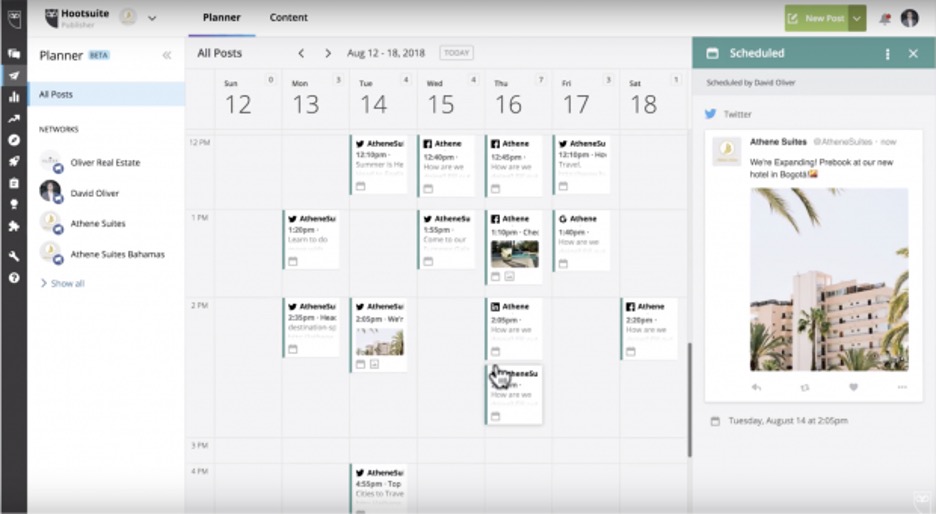Open the Scheduled panel three-dot menu
This screenshot has height=514, width=936.
coord(888,54)
